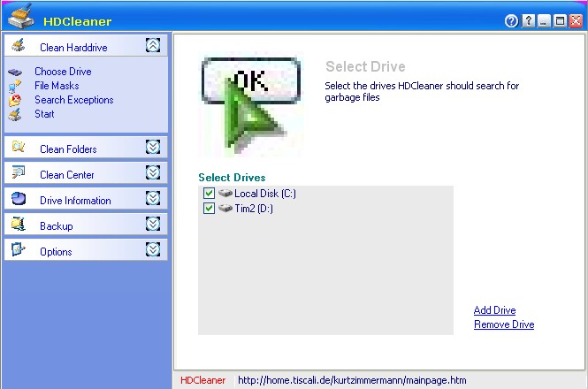Click the What's This help button
The height and width of the screenshot is (389, 588).
click(529, 21)
